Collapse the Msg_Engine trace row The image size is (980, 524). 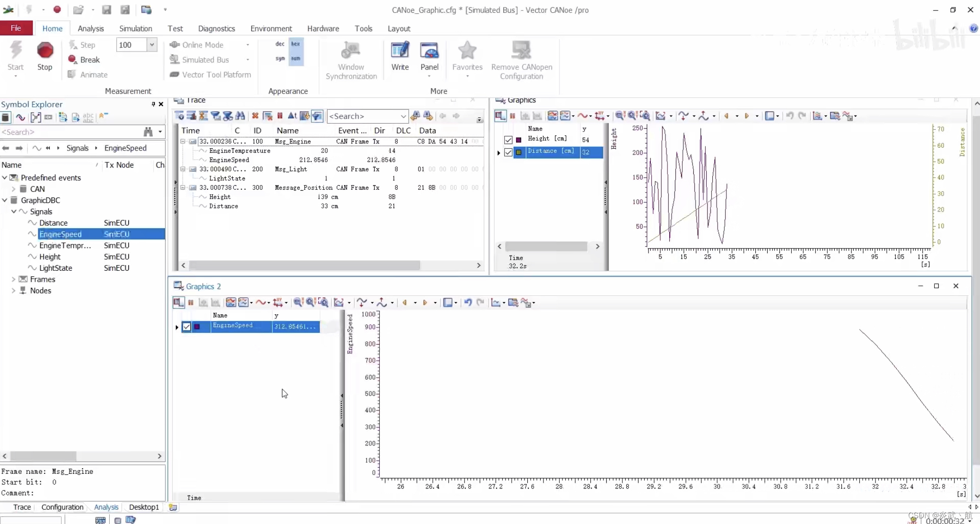click(183, 141)
